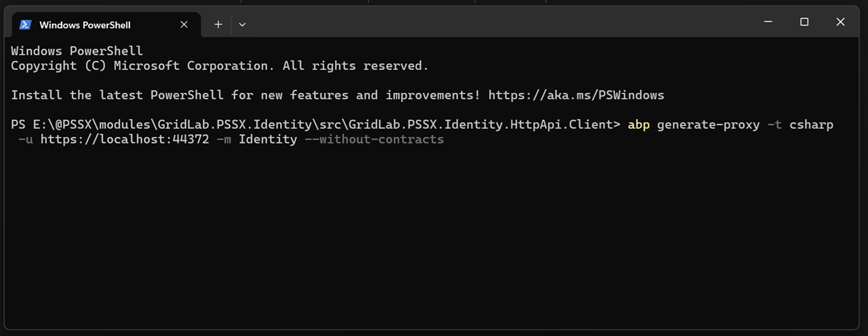
Task: Click the csharp argument in the command
Action: click(811, 125)
